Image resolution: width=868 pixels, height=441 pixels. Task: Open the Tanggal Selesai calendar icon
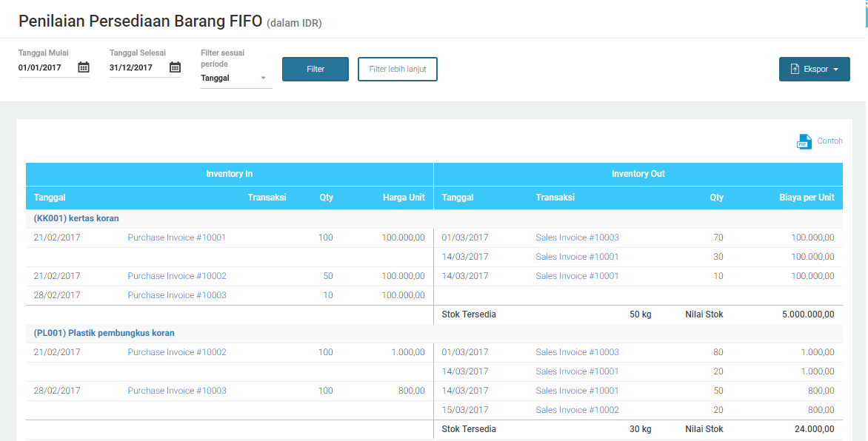tap(175, 67)
